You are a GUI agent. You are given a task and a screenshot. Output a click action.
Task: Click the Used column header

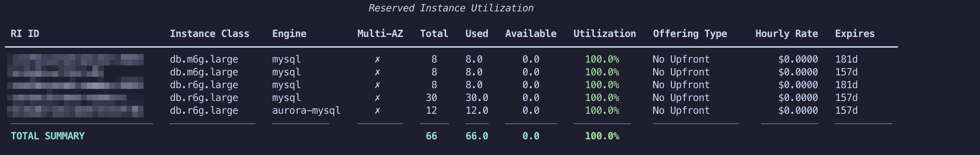(x=477, y=33)
